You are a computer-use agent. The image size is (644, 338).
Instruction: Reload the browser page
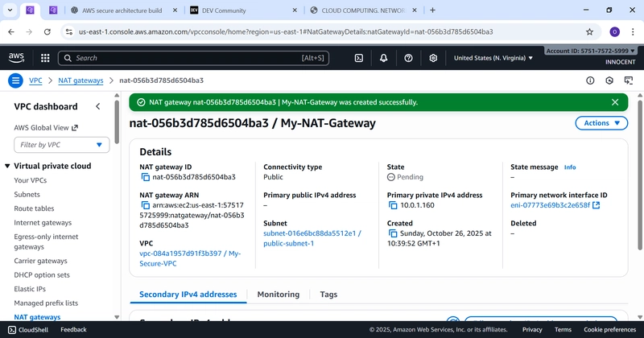pyautogui.click(x=47, y=31)
